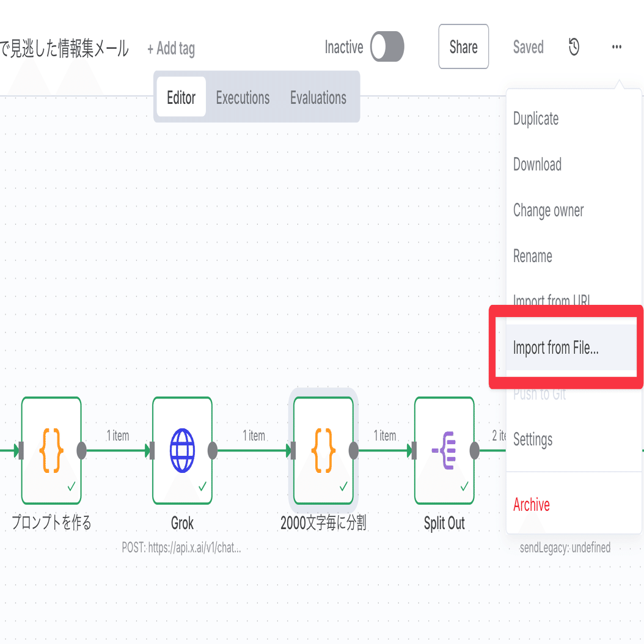This screenshot has width=644, height=644.
Task: Click the + Add tag link
Action: pos(171,48)
